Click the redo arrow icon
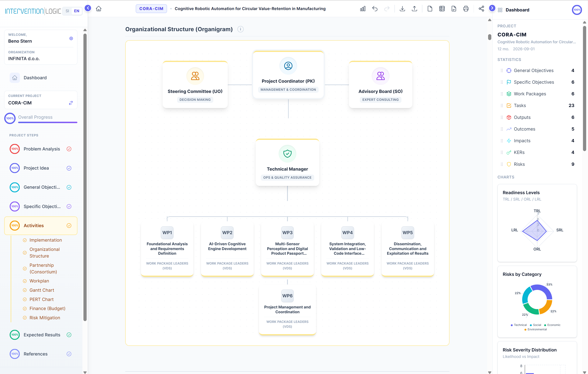Viewport: 588px width, 374px height. point(387,9)
